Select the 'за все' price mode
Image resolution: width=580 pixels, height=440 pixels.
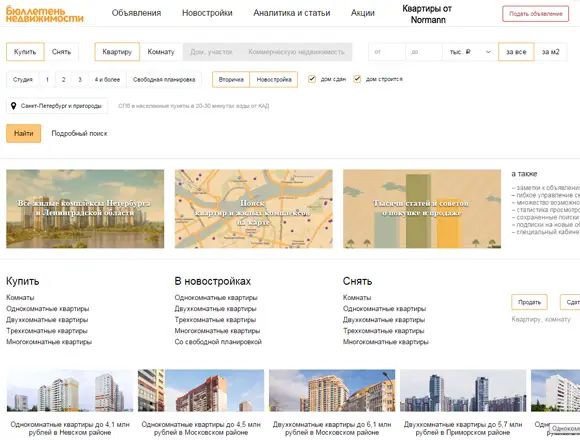[516, 52]
